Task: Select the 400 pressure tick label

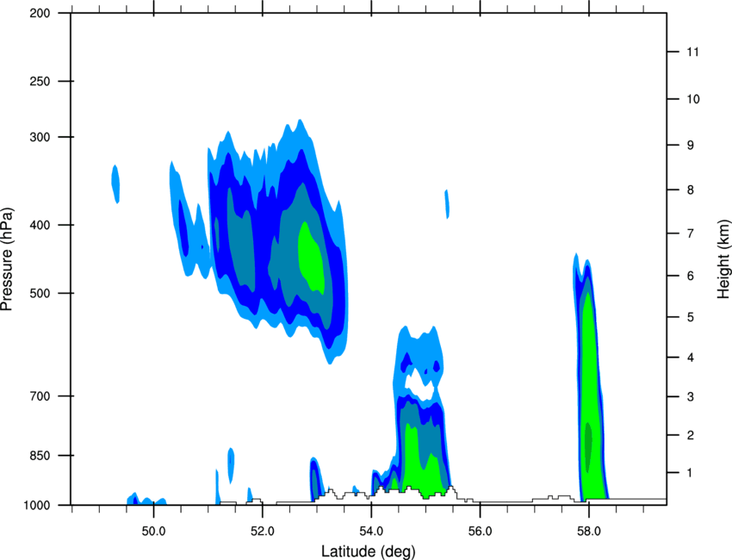Action: (x=40, y=225)
